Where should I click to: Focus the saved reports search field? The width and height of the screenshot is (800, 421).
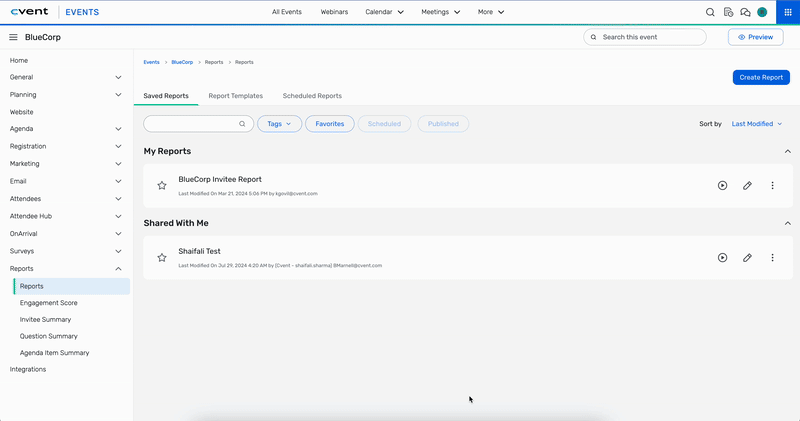pyautogui.click(x=198, y=124)
